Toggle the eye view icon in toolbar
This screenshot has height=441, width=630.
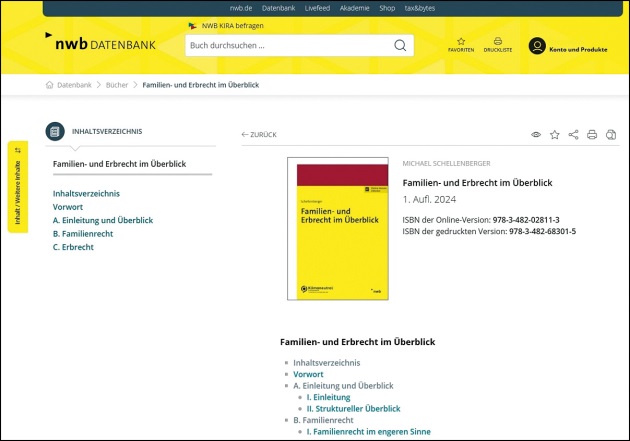click(536, 134)
